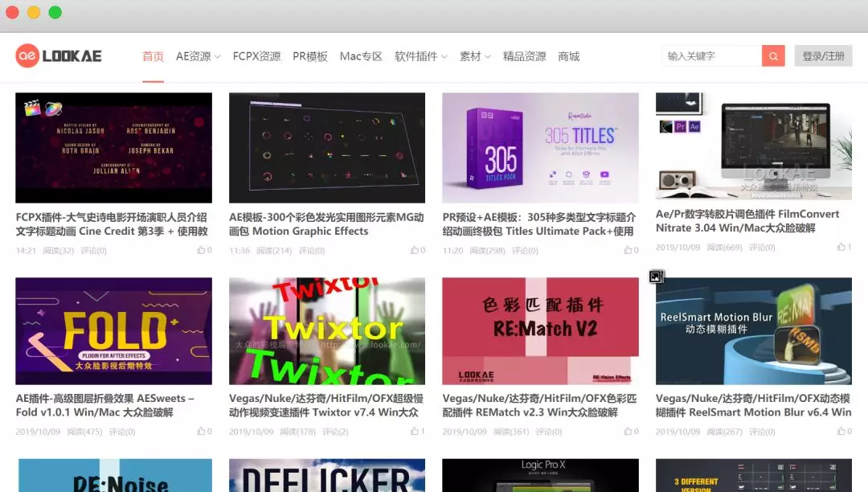The width and height of the screenshot is (868, 492).
Task: Go to the Mac专区 section
Action: 361,56
